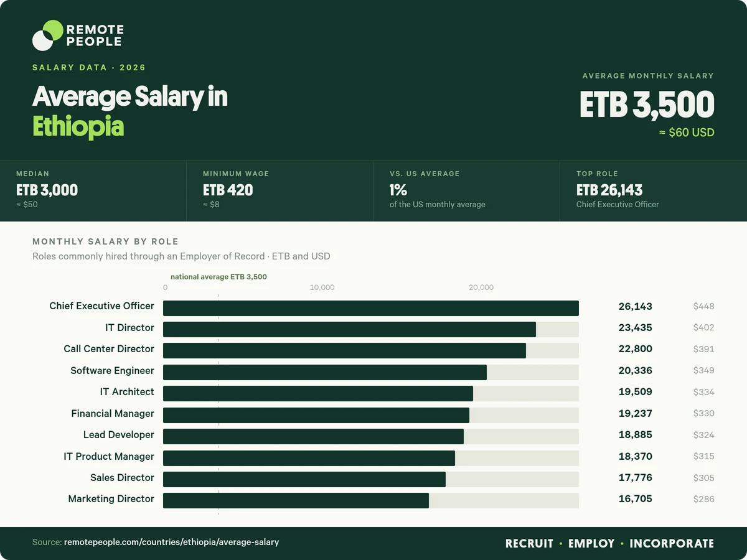This screenshot has width=747, height=560.
Task: Click the '≈ $60 USD' conversion text
Action: tap(687, 133)
